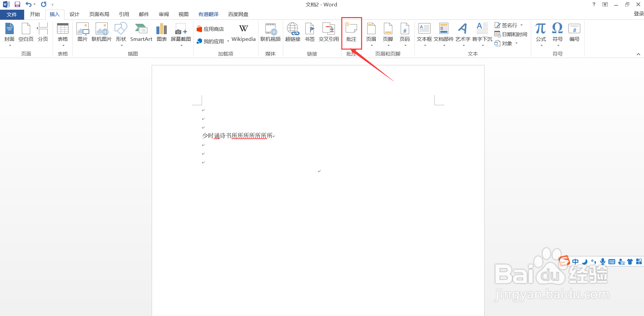Undo the last action
This screenshot has height=316, width=644.
(29, 4)
